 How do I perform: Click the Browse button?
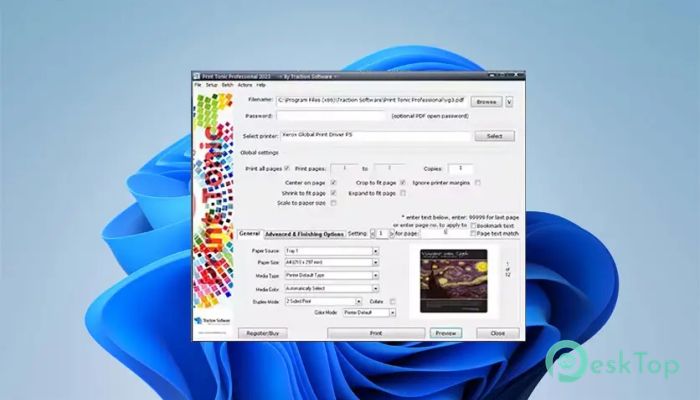486,102
